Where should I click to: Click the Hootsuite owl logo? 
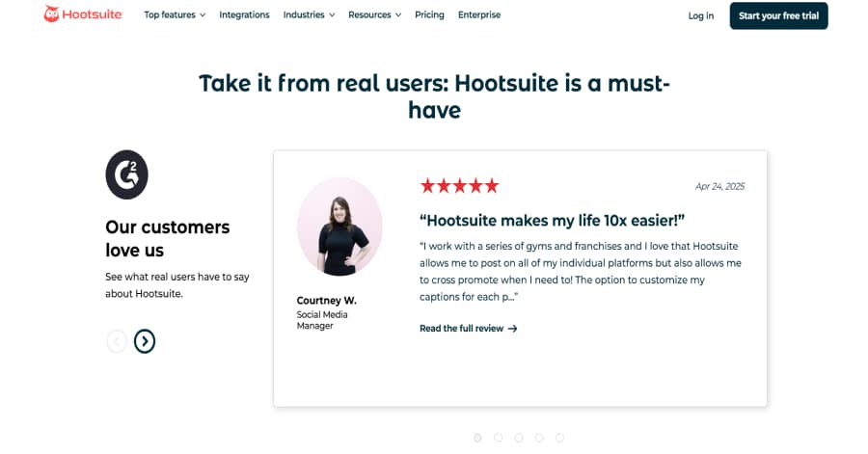83,14
